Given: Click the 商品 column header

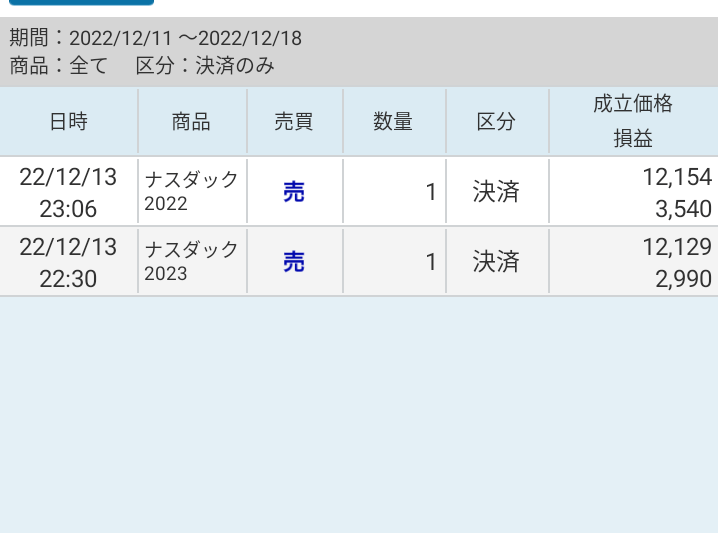Looking at the screenshot, I should pyautogui.click(x=191, y=122).
